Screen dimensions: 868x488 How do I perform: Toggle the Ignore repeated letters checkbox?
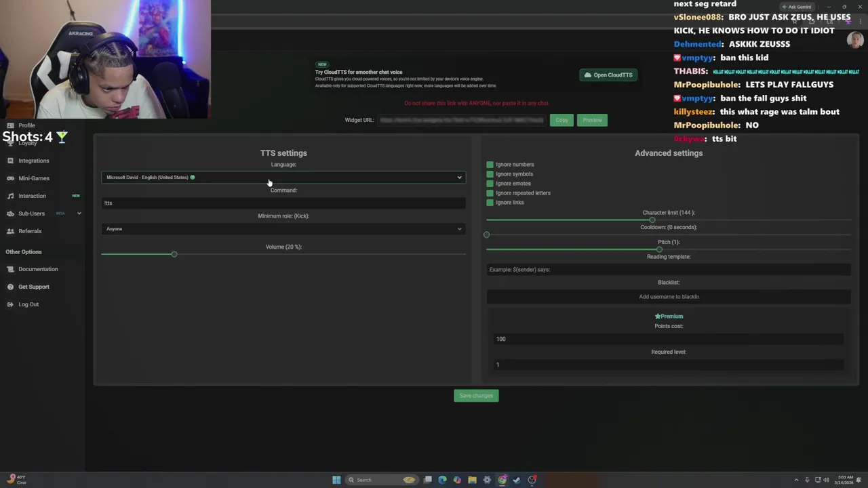tap(490, 193)
